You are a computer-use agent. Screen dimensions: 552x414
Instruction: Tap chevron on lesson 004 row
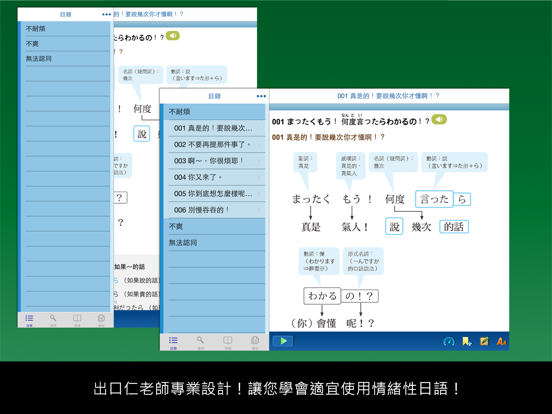point(259,177)
